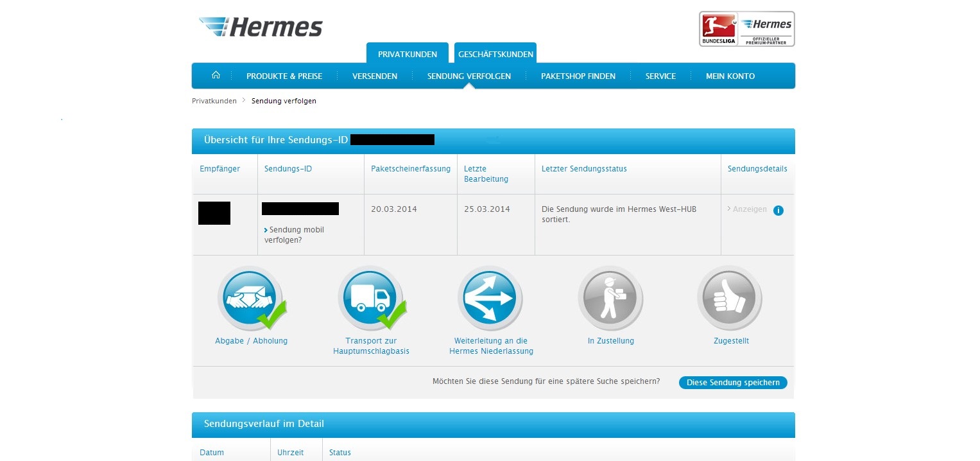Image resolution: width=980 pixels, height=461 pixels.
Task: Click the blue info icon next to Anzeigen
Action: [x=778, y=210]
